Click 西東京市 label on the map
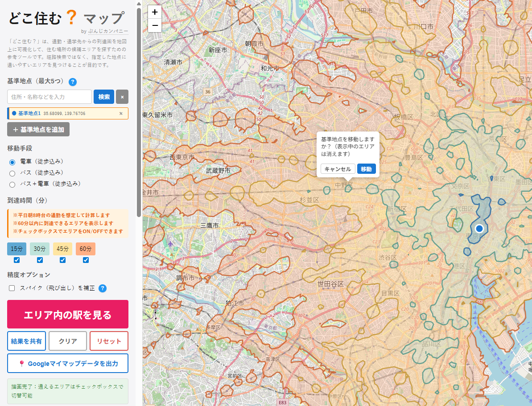Screen dimensions: 532x406 point(182,157)
